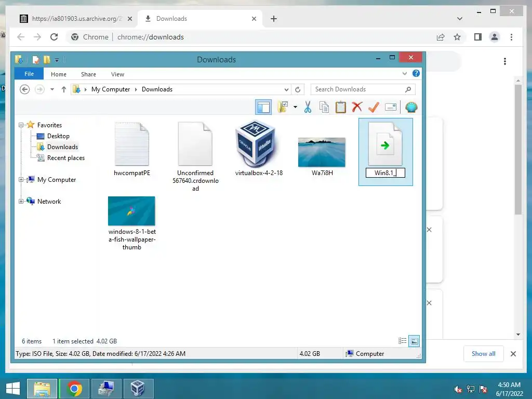Select the hwcompatPE file
This screenshot has height=399, width=532.
point(132,149)
